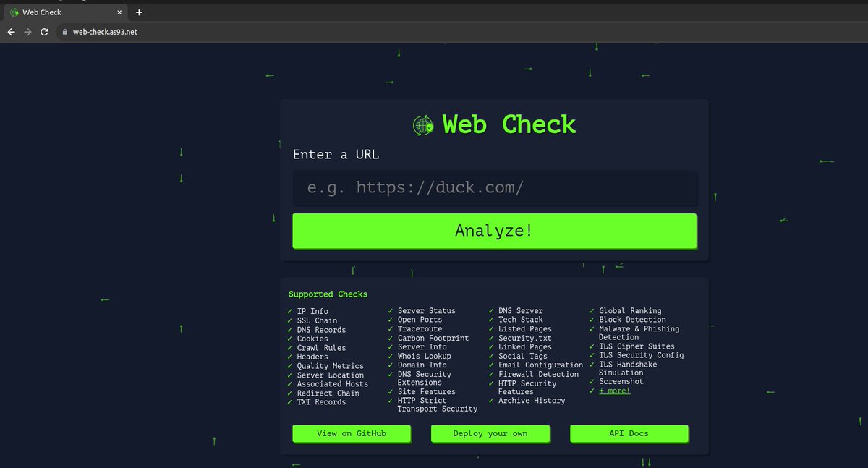
Task: Click the Open Ports list item
Action: (420, 320)
